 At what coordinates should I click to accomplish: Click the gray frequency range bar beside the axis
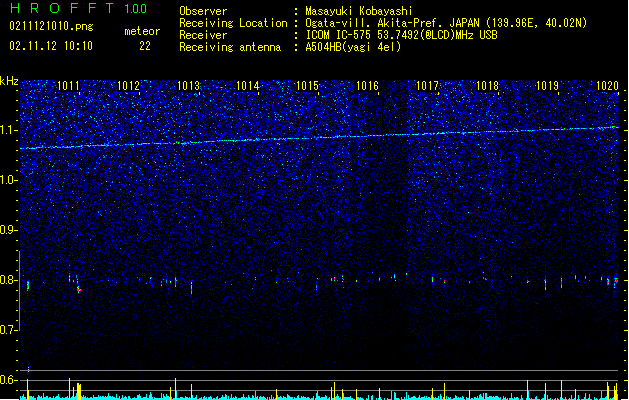[19, 290]
